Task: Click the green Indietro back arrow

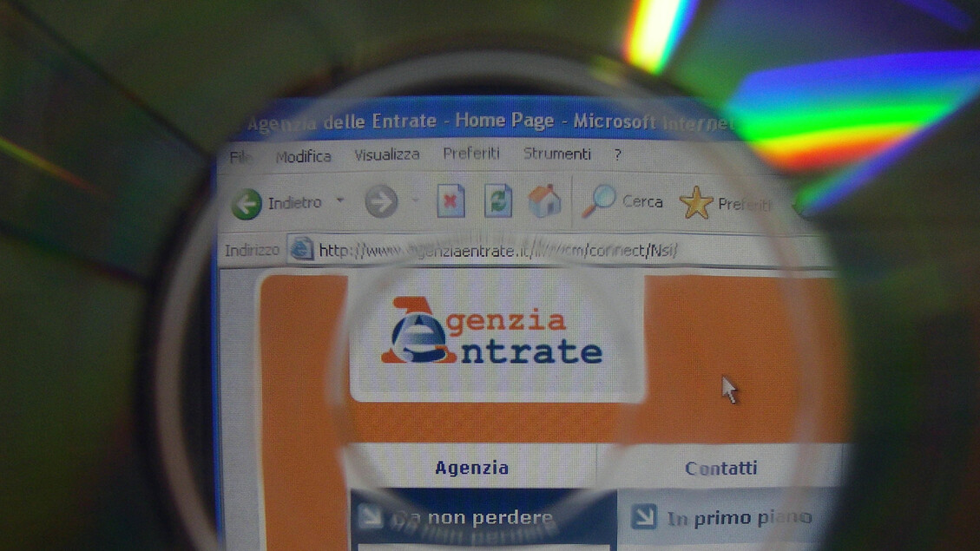Action: tap(247, 204)
